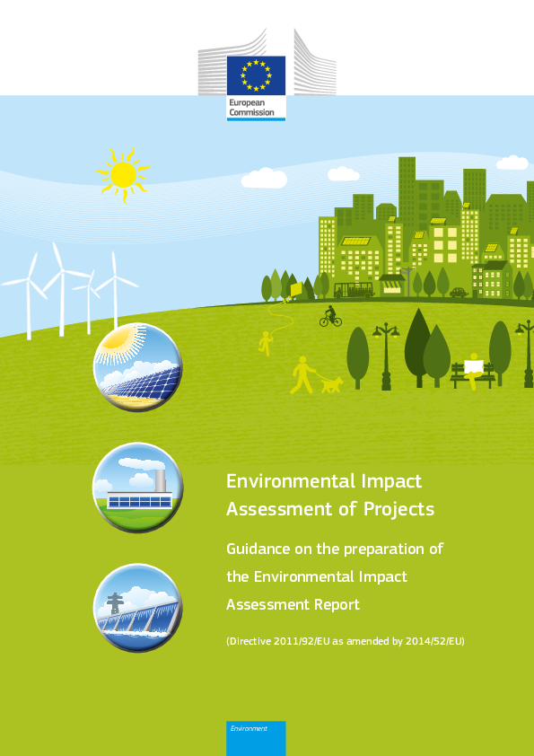Click the person walking the dog

[316, 375]
